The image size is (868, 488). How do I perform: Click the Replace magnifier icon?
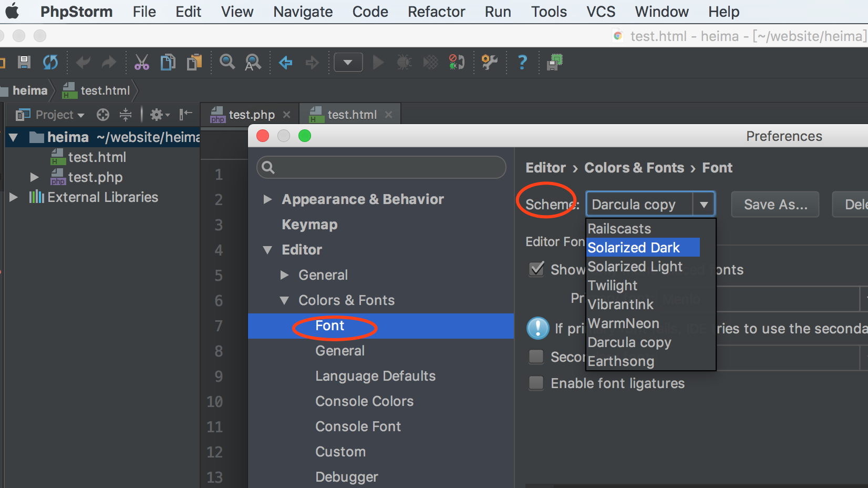[253, 63]
